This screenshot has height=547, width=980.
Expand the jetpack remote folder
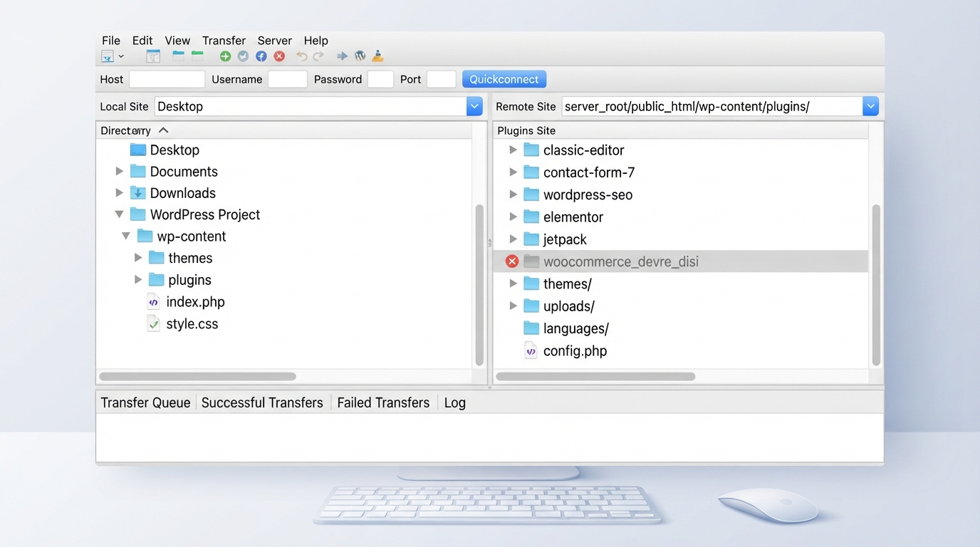coord(513,239)
